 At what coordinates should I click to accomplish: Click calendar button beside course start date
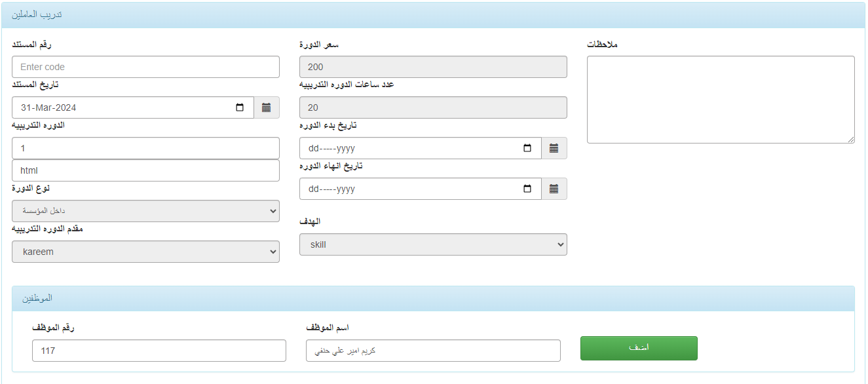pyautogui.click(x=554, y=149)
